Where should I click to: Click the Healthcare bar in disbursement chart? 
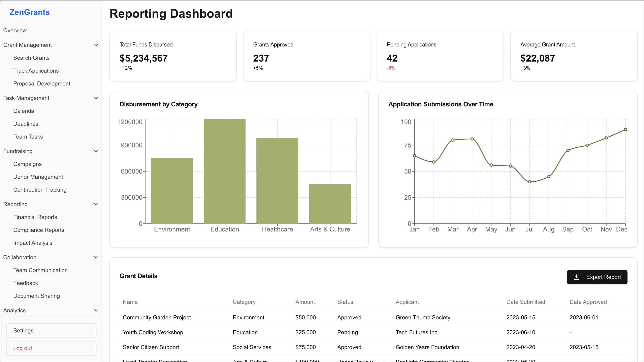pyautogui.click(x=277, y=181)
